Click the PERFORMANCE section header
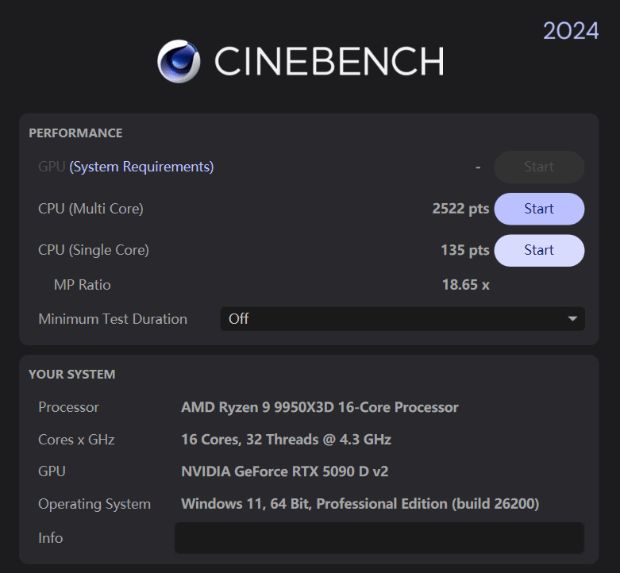 tap(76, 133)
